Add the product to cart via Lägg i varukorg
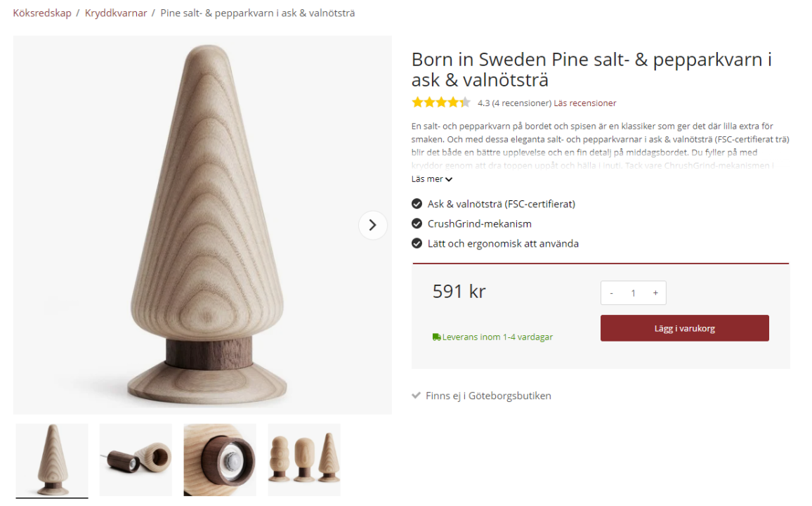The image size is (812, 506). [684, 327]
